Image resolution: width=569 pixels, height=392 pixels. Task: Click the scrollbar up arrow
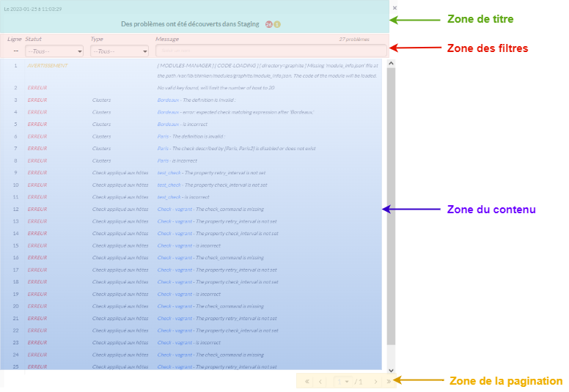(391, 64)
